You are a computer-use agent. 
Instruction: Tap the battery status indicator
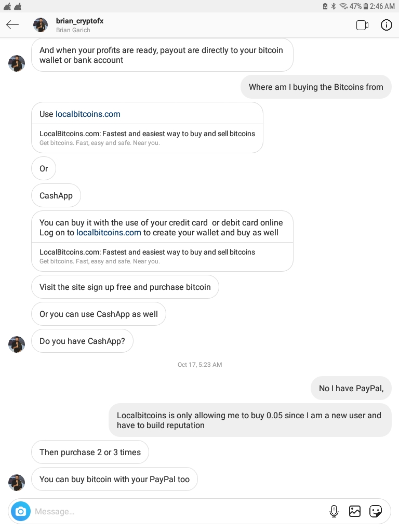[x=366, y=6]
